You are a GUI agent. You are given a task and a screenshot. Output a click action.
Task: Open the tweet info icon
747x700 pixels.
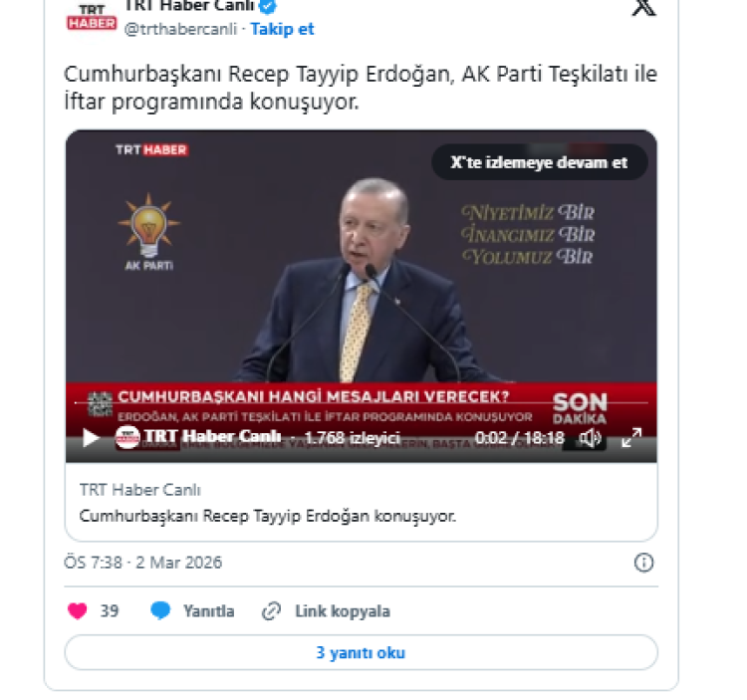[643, 563]
